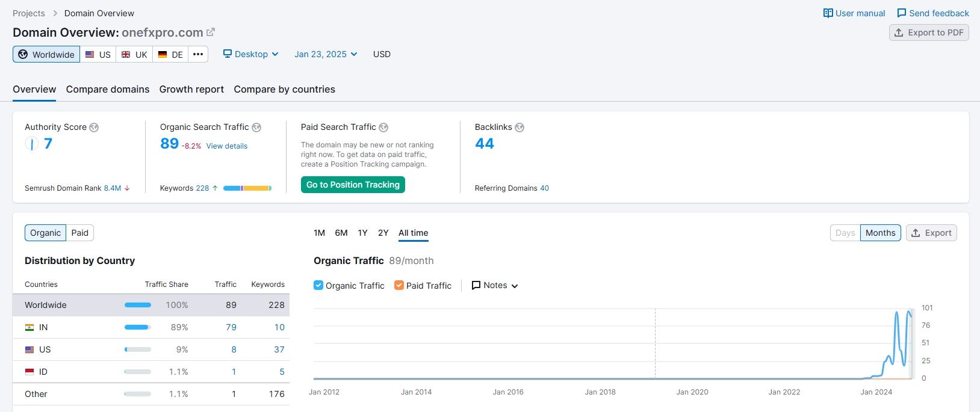Click globe info icon beside Organic Search Traffic
This screenshot has height=412, width=980.
click(256, 128)
